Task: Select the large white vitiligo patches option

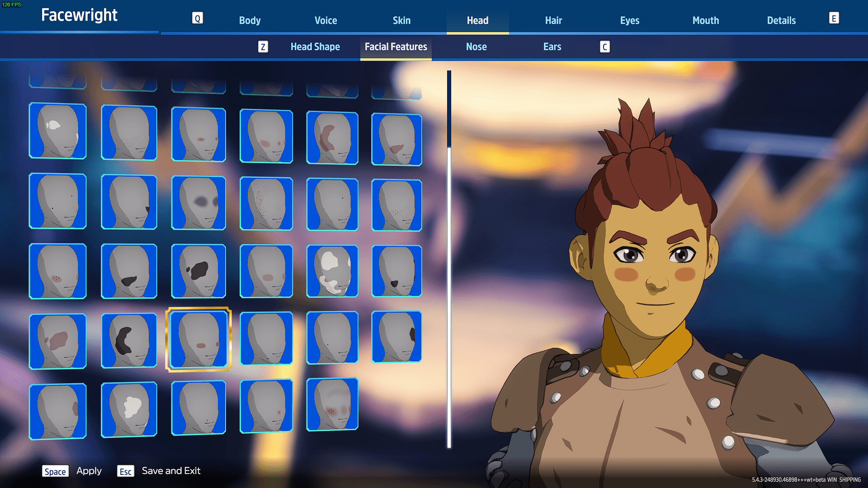Action: (332, 271)
